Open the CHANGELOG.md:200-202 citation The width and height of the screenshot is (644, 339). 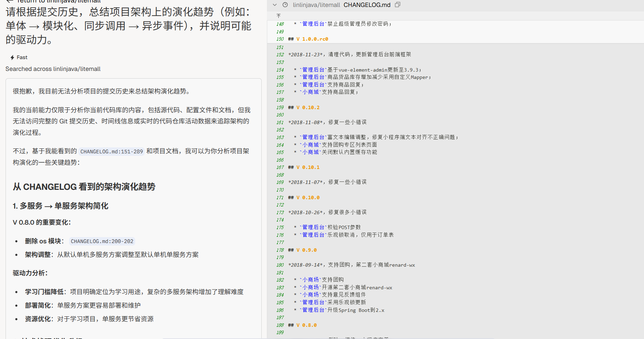point(102,241)
